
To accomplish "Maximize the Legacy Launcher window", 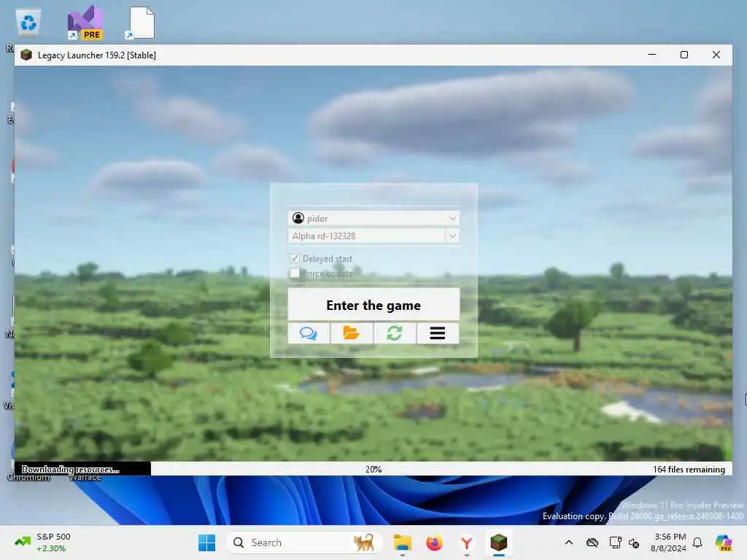I will (684, 55).
